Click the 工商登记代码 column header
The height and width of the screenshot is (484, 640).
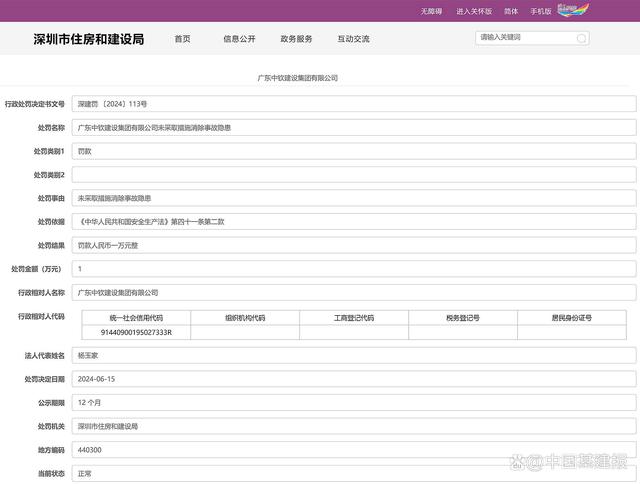pos(354,318)
